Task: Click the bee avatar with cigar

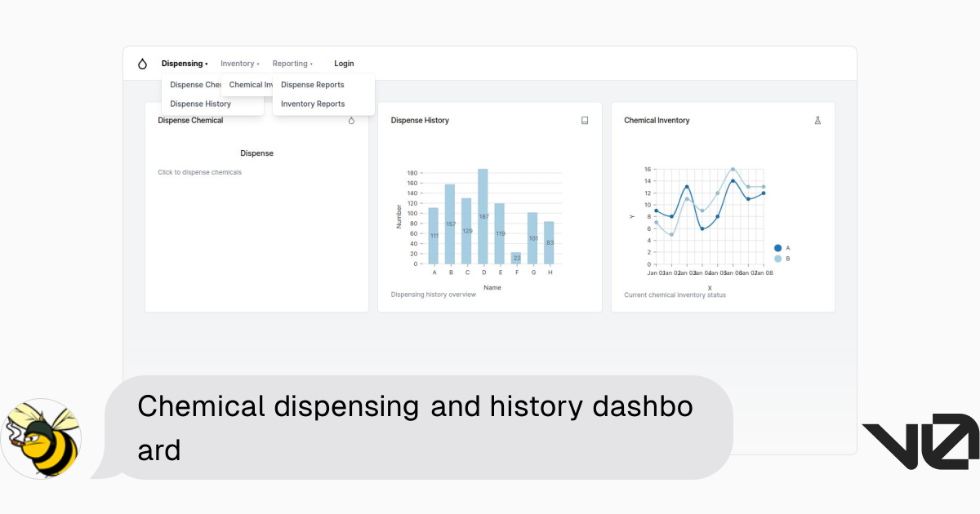Action: (41, 439)
